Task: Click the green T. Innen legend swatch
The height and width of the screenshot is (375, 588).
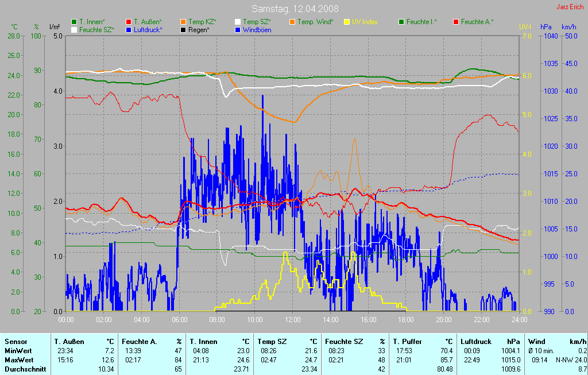Action: point(74,22)
